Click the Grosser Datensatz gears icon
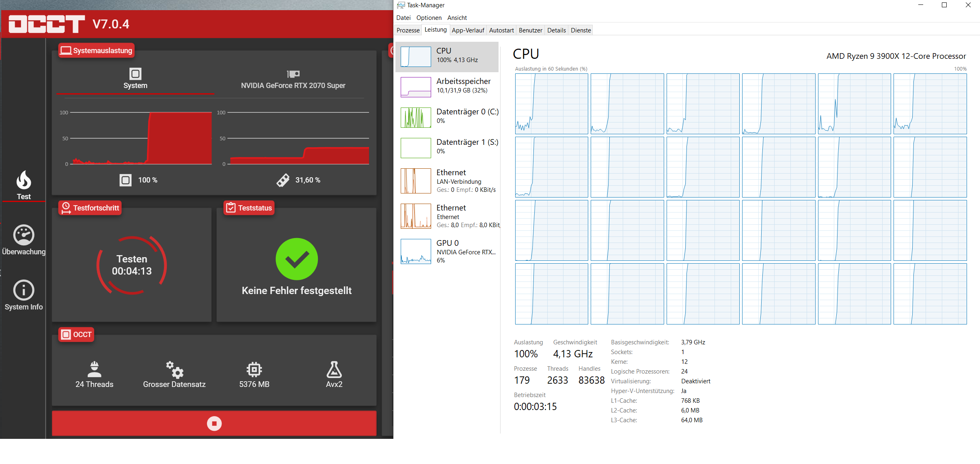This screenshot has height=464, width=980. (x=175, y=369)
